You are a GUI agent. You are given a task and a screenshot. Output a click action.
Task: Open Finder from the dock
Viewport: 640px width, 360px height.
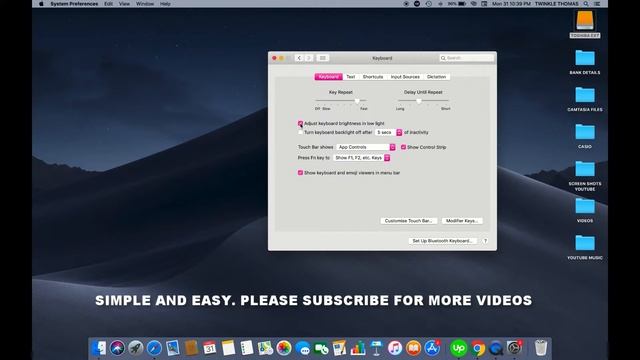click(x=98, y=348)
